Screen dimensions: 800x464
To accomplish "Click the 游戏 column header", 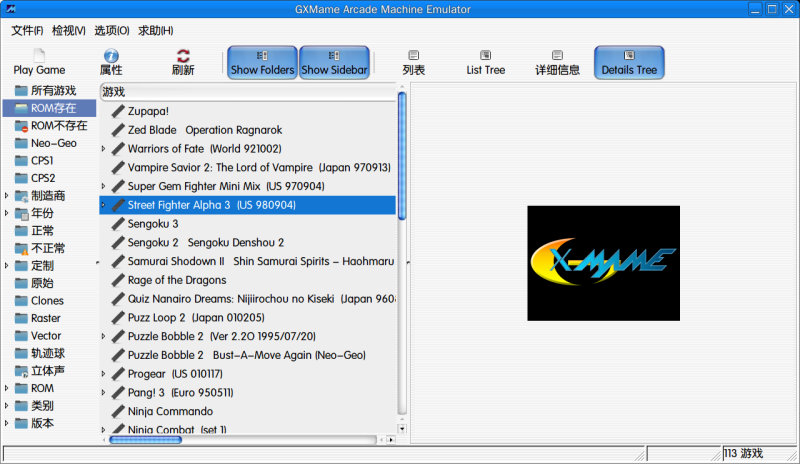I will pyautogui.click(x=248, y=92).
